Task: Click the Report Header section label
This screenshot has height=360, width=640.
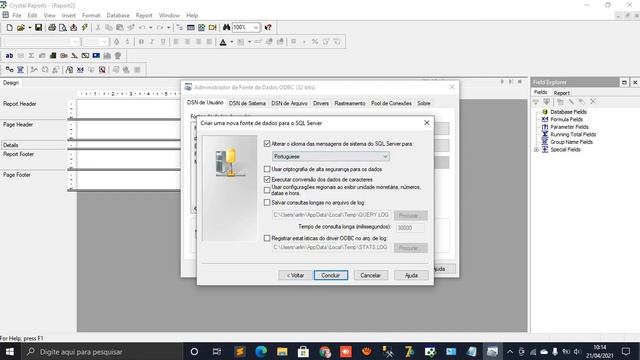Action: pyautogui.click(x=20, y=104)
